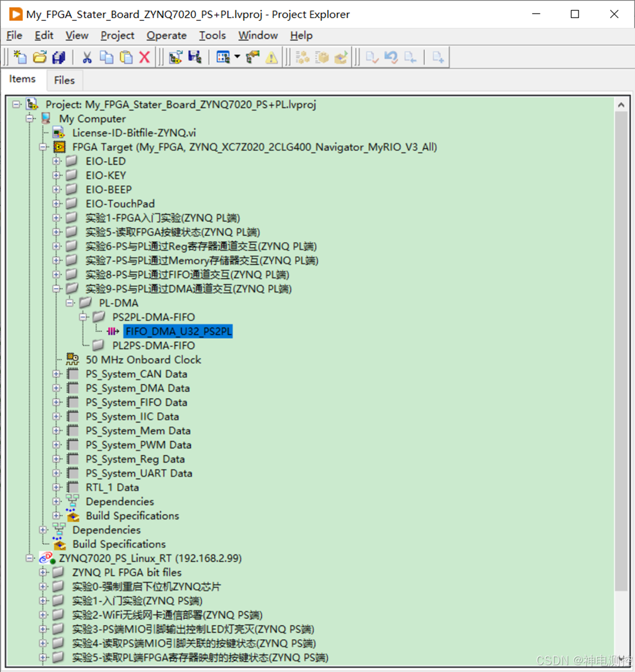Click the yellow warning triangle icon
Image resolution: width=635 pixels, height=672 pixels.
pyautogui.click(x=272, y=57)
